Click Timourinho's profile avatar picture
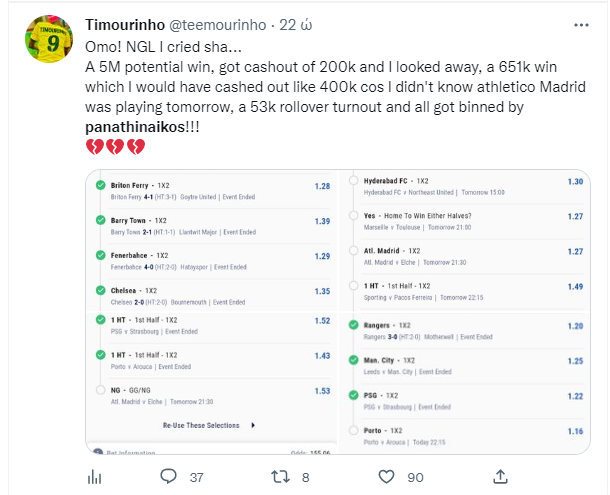This screenshot has width=610, height=495. (x=47, y=42)
